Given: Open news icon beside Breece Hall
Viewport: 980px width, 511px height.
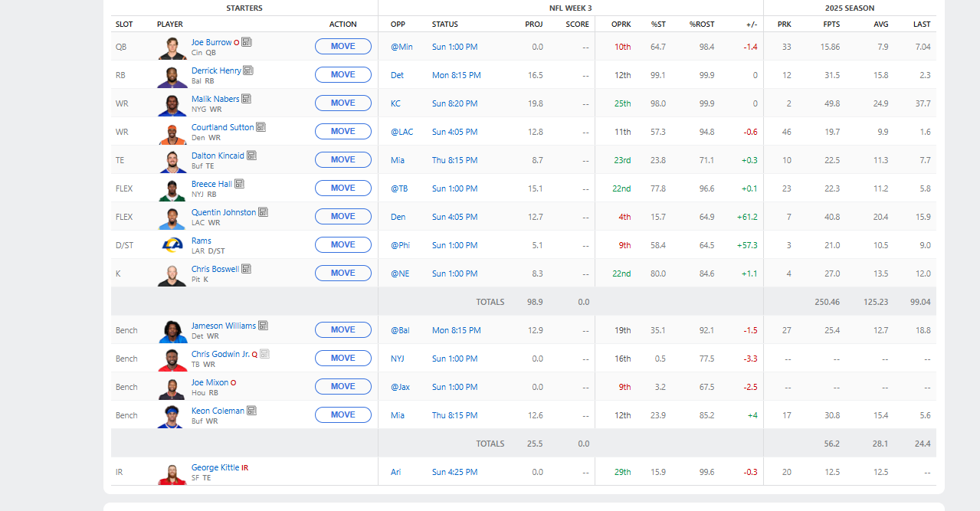Looking at the screenshot, I should [x=239, y=184].
